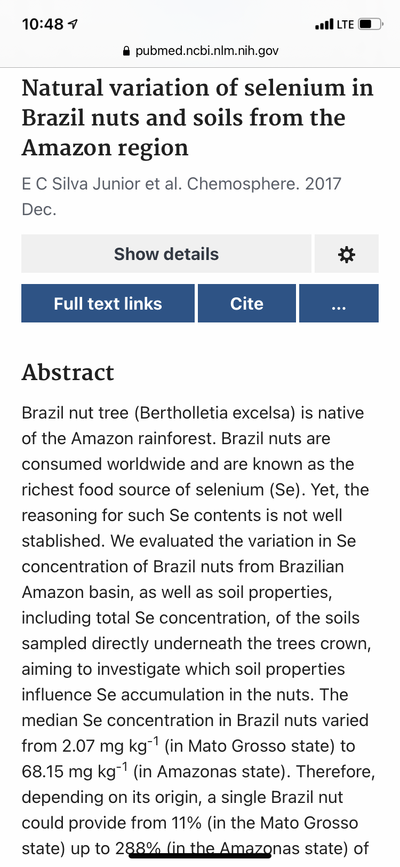Expand Show details for the article
Viewport: 400px width, 867px height.
point(166,254)
